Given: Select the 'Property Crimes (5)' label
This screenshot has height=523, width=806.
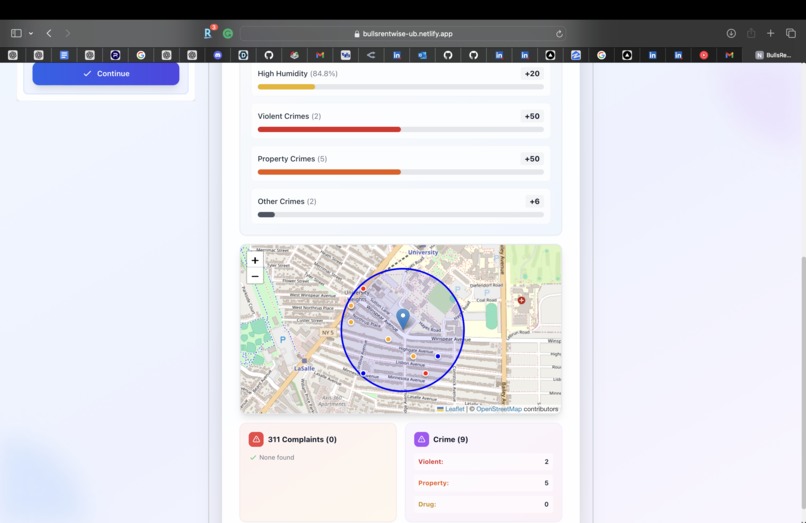Looking at the screenshot, I should (x=292, y=159).
